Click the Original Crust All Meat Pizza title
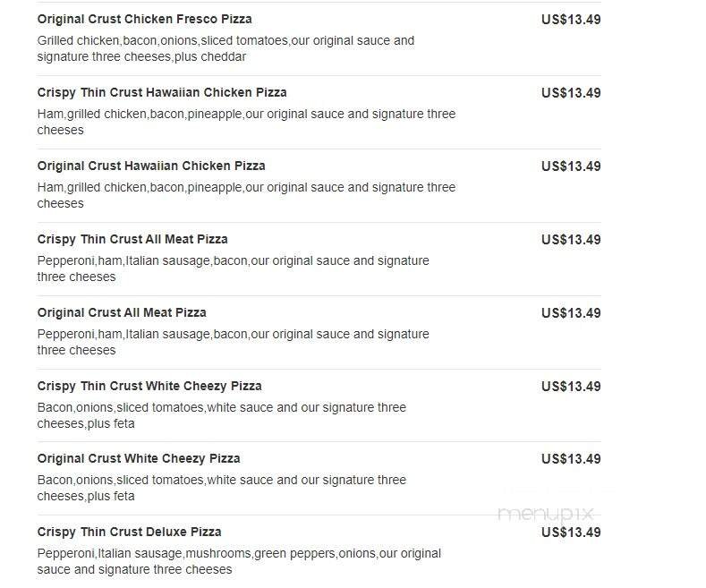This screenshot has height=588, width=706. [x=122, y=312]
